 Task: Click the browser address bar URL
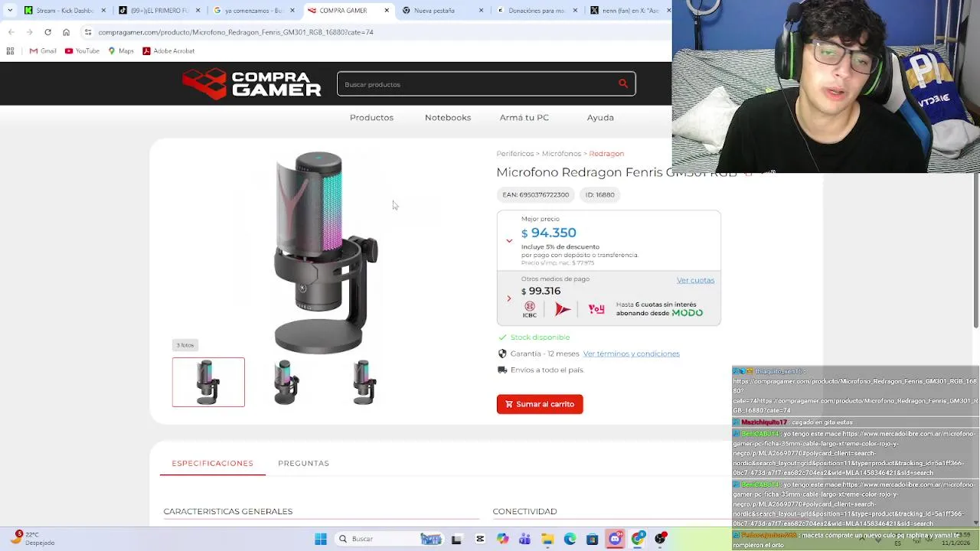pyautogui.click(x=236, y=32)
